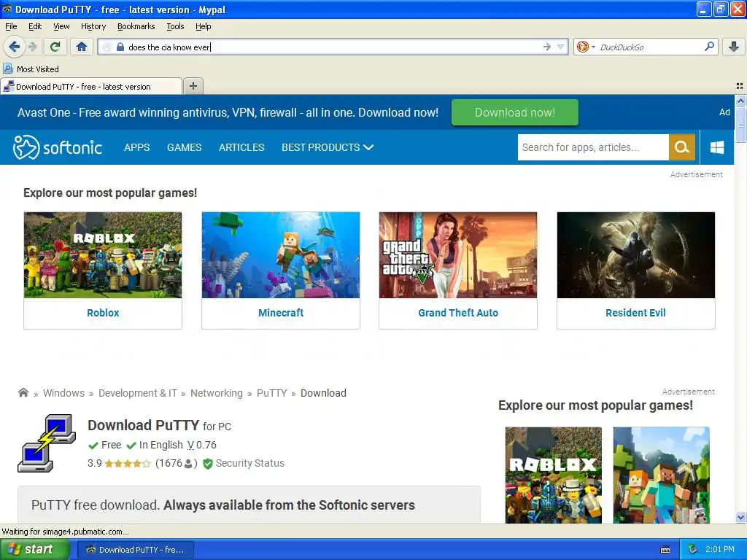This screenshot has height=560, width=747.
Task: Open the Roblox game thumbnail
Action: tap(103, 254)
